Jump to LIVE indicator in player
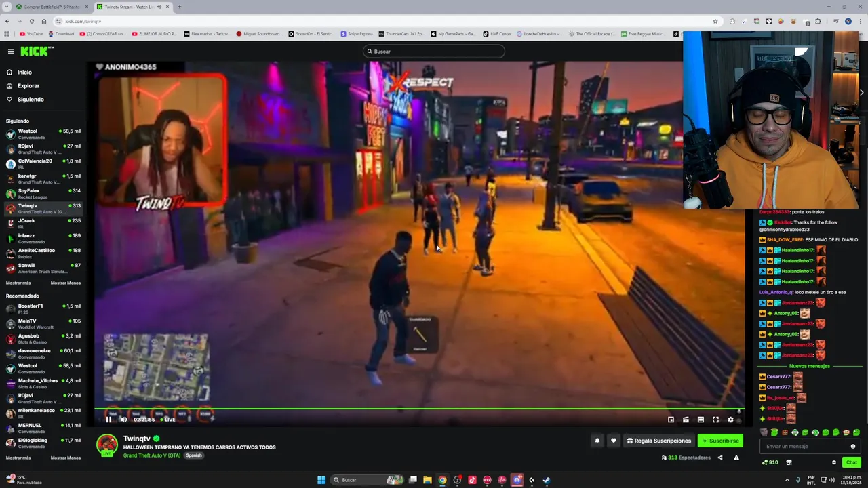868x488 pixels. [x=168, y=420]
